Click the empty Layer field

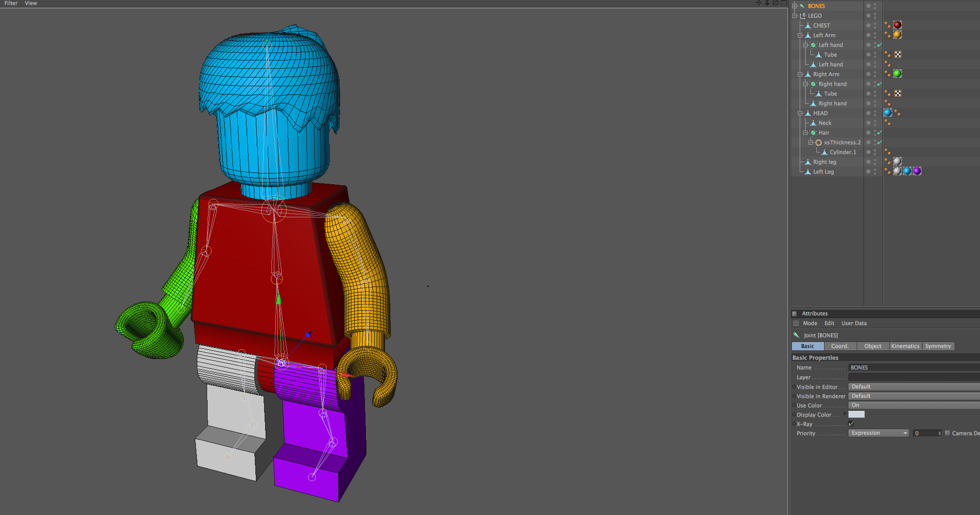point(914,377)
